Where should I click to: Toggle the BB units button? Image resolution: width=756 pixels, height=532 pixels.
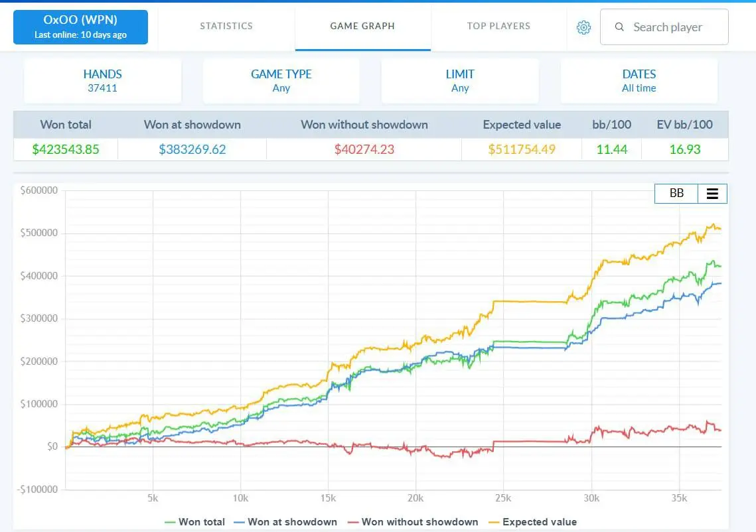click(676, 194)
